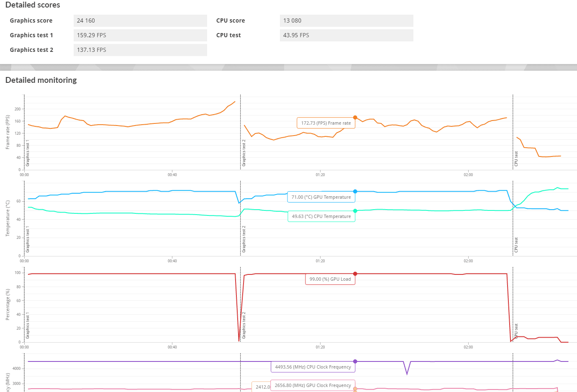The image size is (577, 392).
Task: Click the green CPU temperature data point marker
Action: tap(355, 211)
